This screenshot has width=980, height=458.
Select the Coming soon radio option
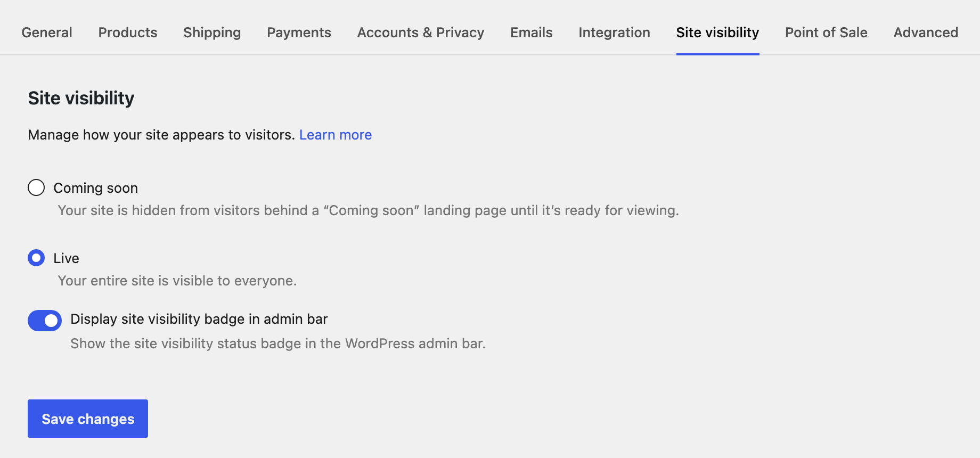click(x=36, y=187)
